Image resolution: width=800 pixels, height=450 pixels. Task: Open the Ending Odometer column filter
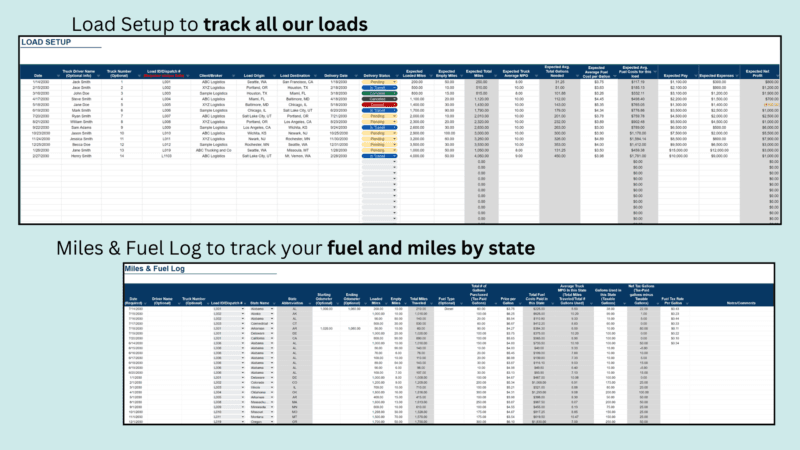coord(363,304)
